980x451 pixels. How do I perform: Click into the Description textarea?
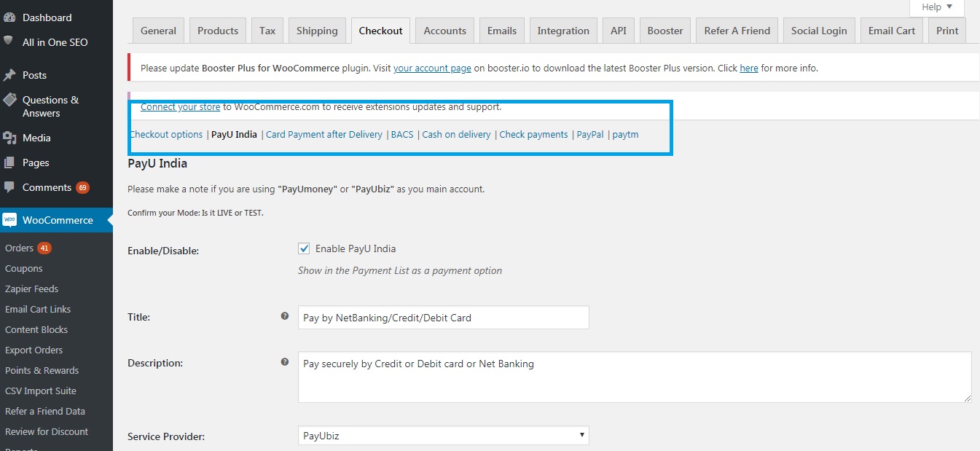click(x=635, y=377)
